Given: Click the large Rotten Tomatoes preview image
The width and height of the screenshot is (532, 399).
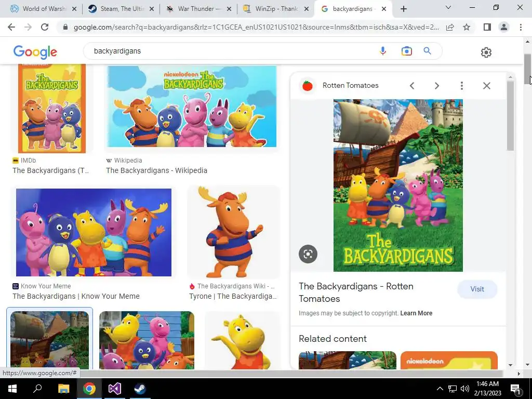Looking at the screenshot, I should coord(398,185).
